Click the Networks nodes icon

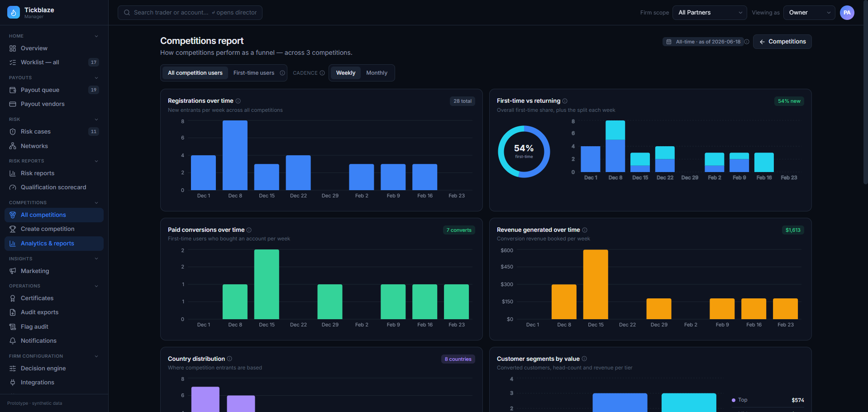tap(13, 146)
